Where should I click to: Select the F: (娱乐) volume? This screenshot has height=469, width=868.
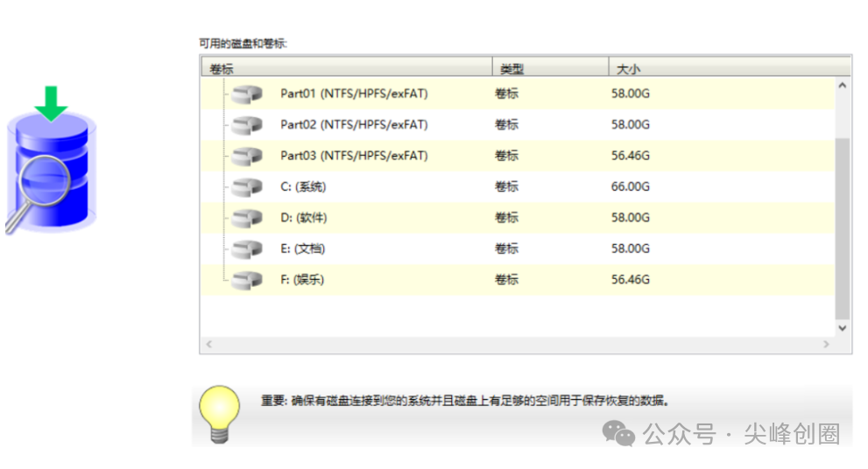(518, 279)
